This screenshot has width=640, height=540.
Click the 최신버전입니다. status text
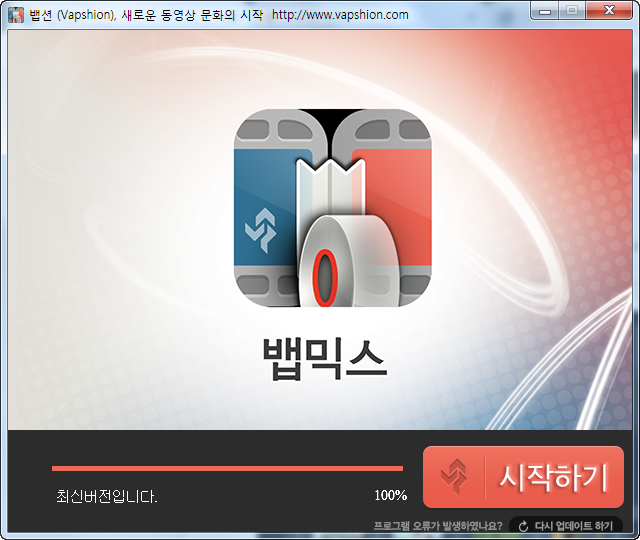107,497
